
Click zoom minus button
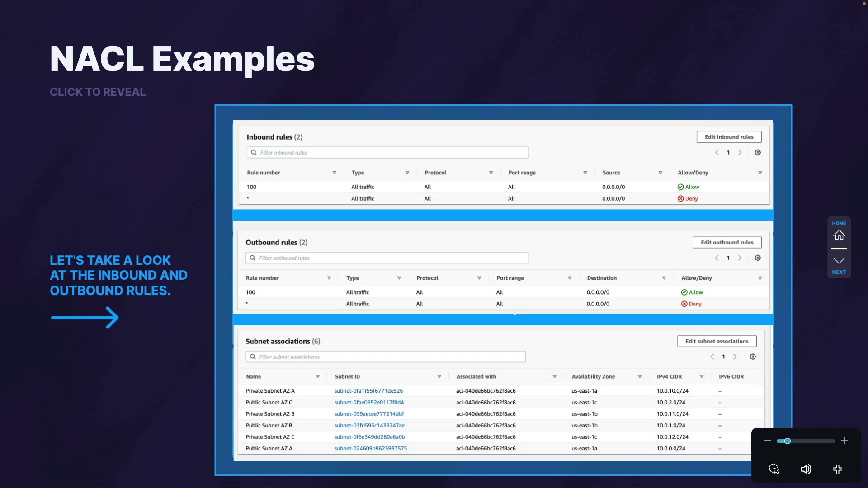(x=768, y=441)
